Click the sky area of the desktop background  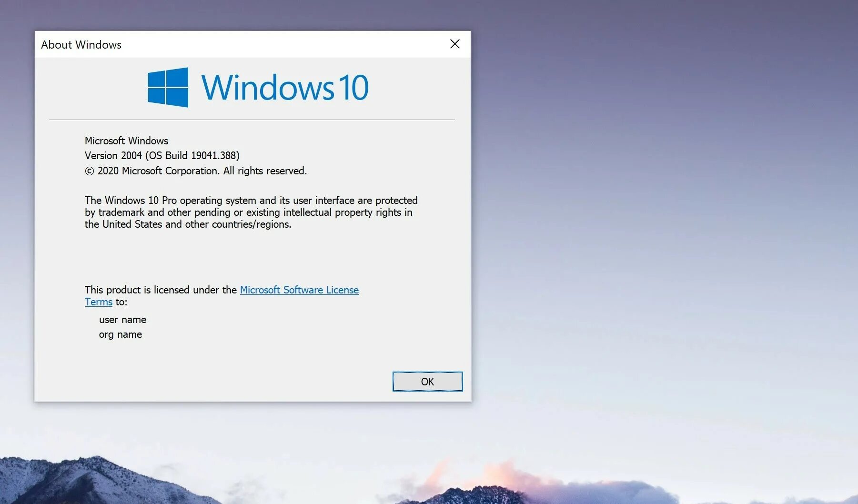tap(667, 191)
